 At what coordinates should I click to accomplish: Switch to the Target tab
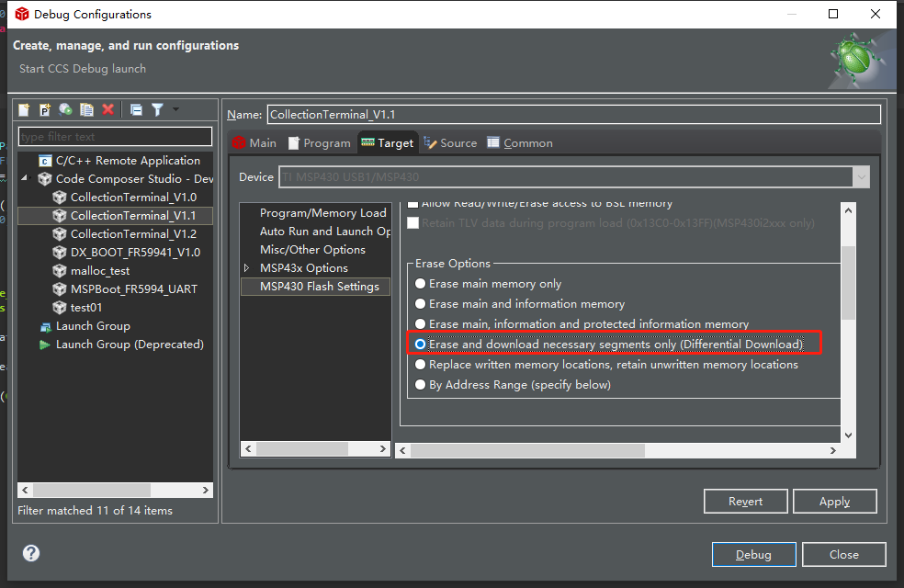388,143
